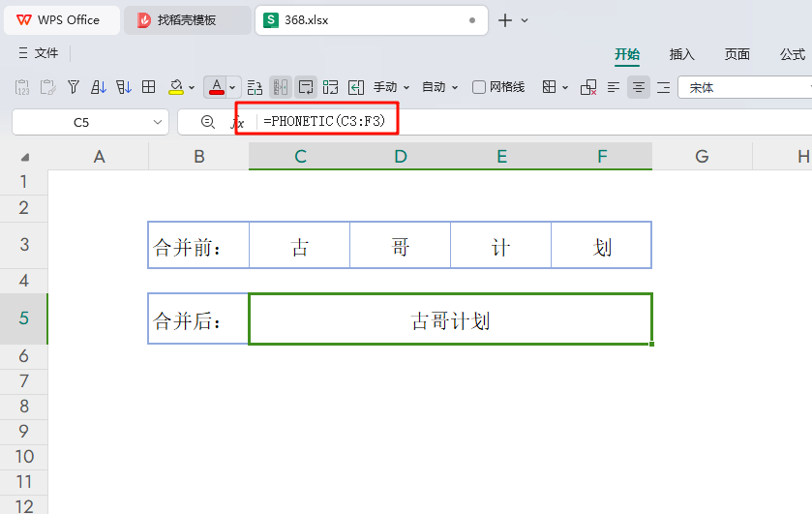Select row 9 header
812x514 pixels.
(24, 432)
